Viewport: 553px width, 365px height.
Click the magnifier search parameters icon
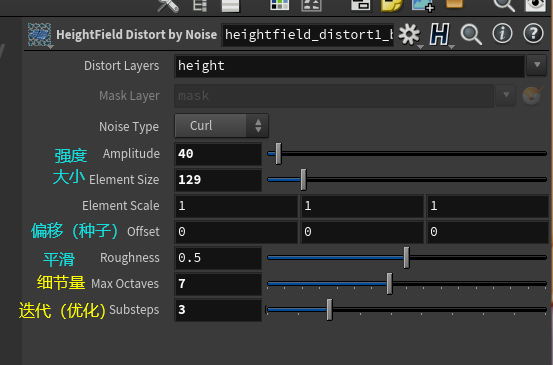tap(471, 35)
